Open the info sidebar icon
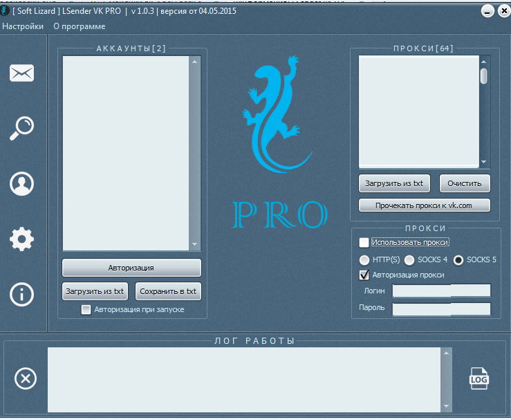This screenshot has height=420, width=511. [21, 295]
